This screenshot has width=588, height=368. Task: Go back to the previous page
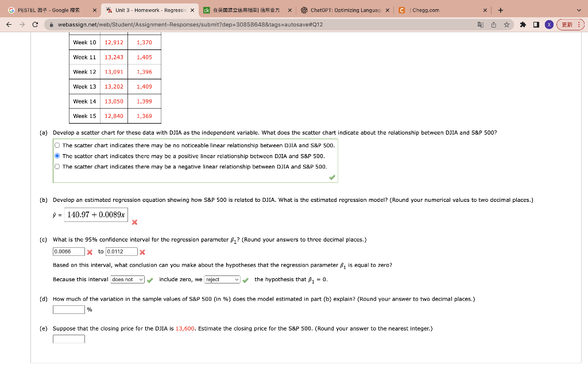(9, 25)
